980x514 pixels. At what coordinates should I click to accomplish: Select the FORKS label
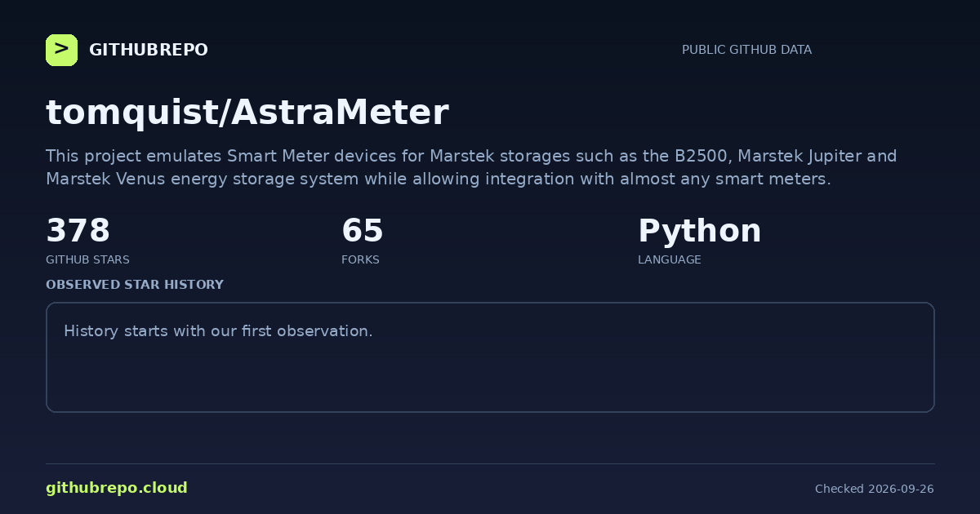point(360,259)
